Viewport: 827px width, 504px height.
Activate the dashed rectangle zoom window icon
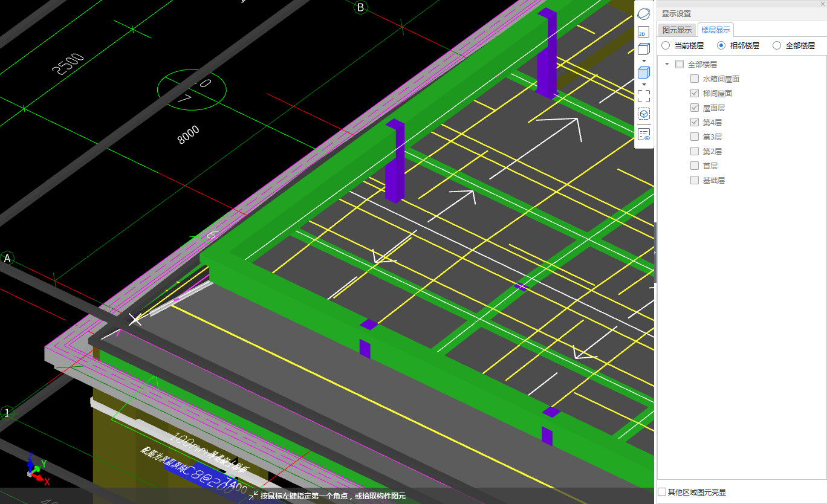click(644, 96)
